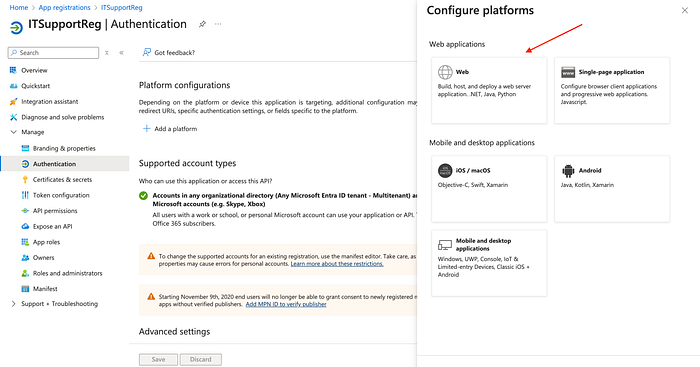This screenshot has height=367, width=700.
Task: Click Add a platform
Action: point(170,129)
